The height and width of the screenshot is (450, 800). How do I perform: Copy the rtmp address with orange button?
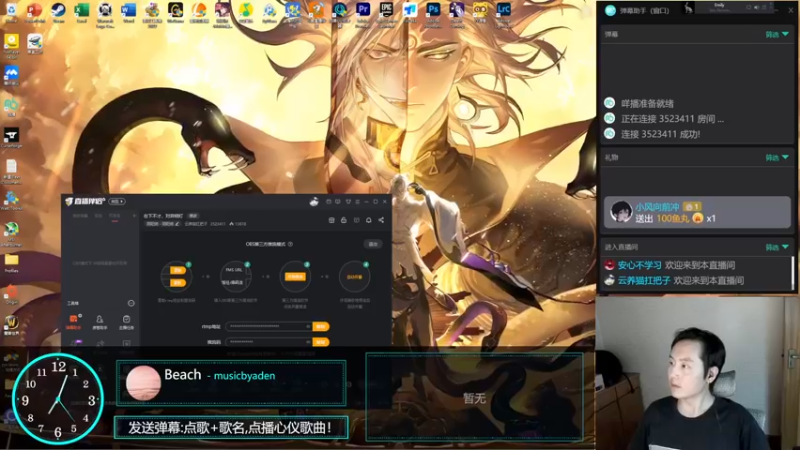321,327
